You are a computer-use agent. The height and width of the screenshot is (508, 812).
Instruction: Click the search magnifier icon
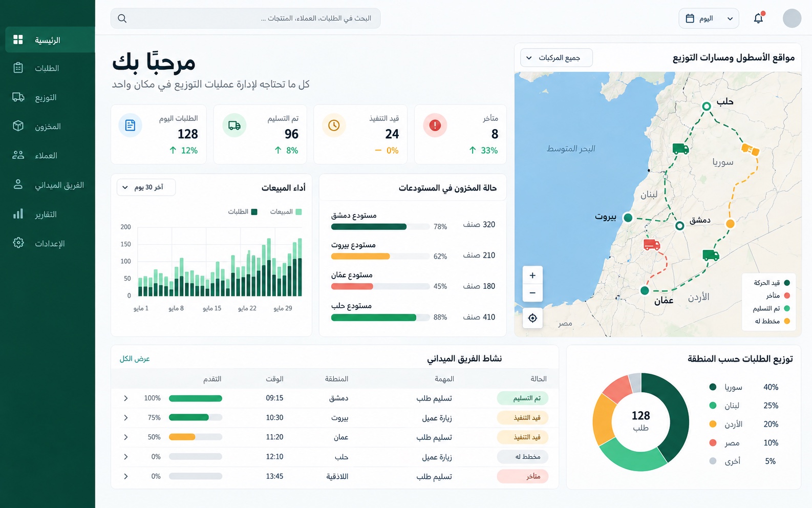tap(122, 18)
